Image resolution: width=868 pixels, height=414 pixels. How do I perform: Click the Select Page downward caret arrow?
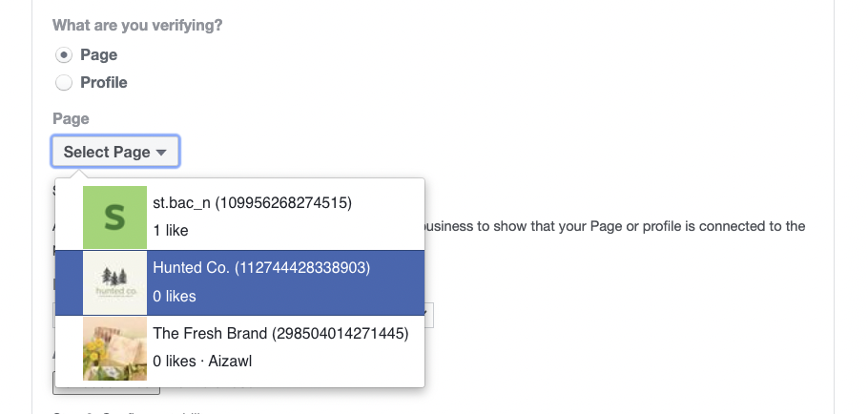161,153
